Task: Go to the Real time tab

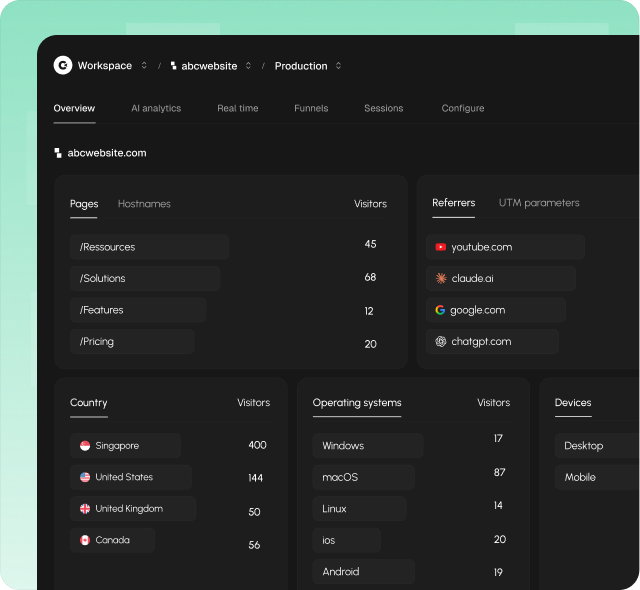Action: [x=238, y=108]
